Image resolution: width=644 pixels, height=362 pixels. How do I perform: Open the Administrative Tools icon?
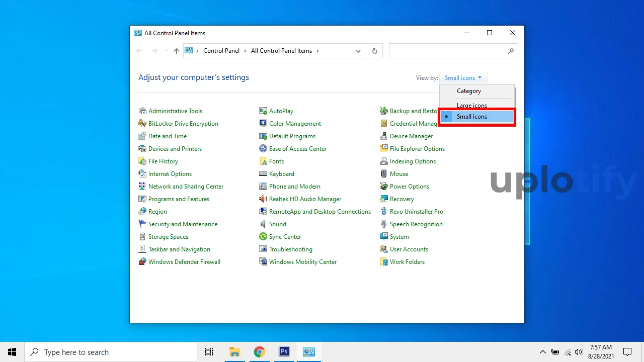tap(142, 111)
